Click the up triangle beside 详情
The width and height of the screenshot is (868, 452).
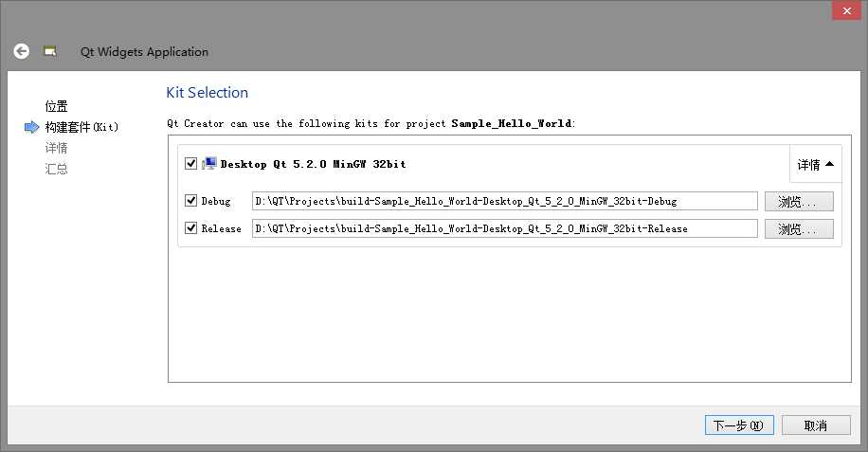coord(829,164)
